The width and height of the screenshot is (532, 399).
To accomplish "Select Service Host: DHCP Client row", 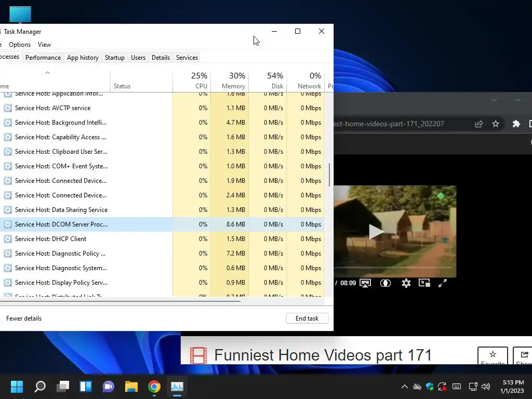I will point(162,239).
